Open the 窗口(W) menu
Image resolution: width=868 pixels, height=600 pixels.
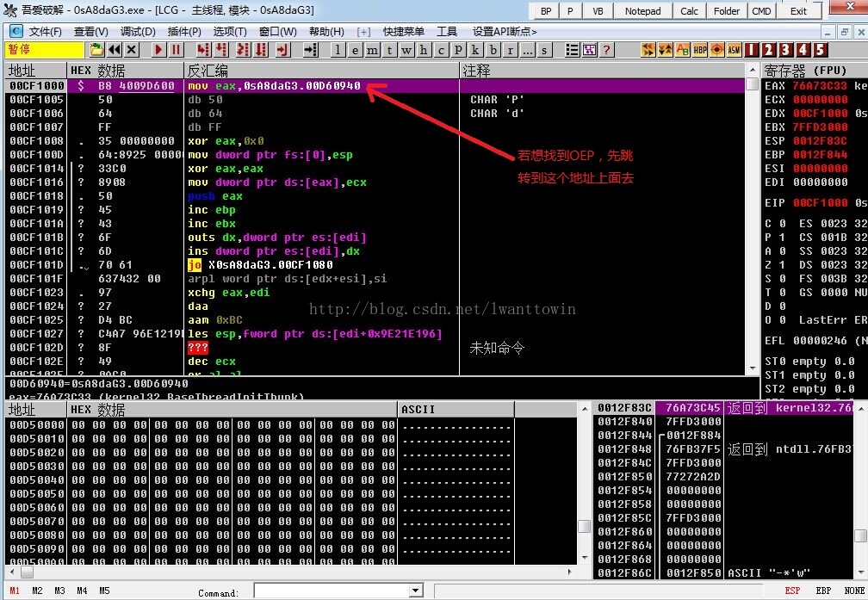[x=278, y=32]
